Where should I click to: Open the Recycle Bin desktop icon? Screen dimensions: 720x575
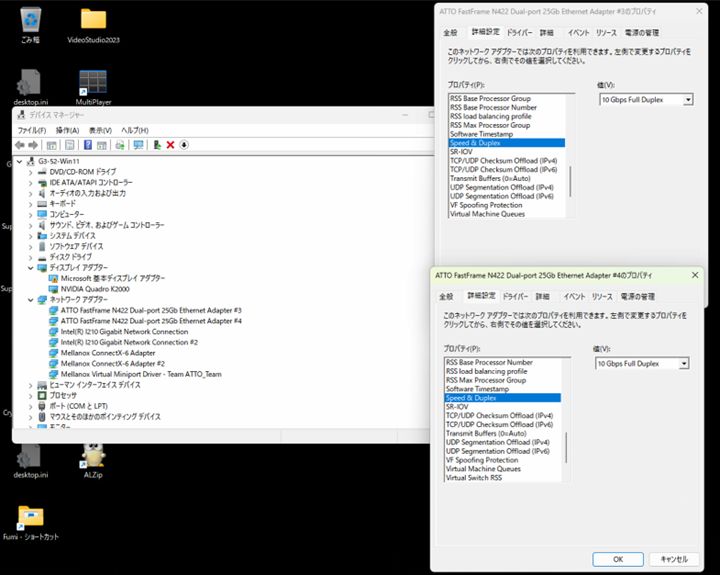(30, 24)
